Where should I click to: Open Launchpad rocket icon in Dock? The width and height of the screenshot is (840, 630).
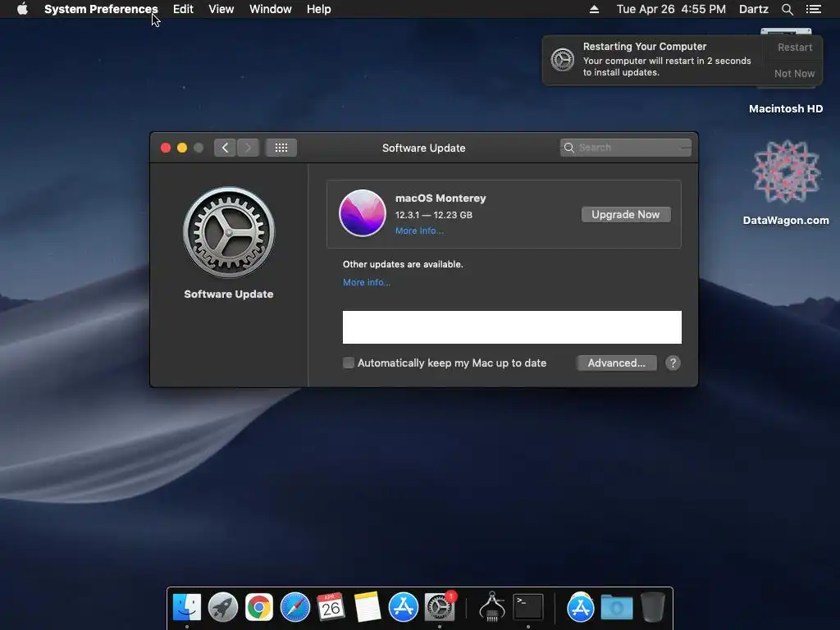click(223, 607)
